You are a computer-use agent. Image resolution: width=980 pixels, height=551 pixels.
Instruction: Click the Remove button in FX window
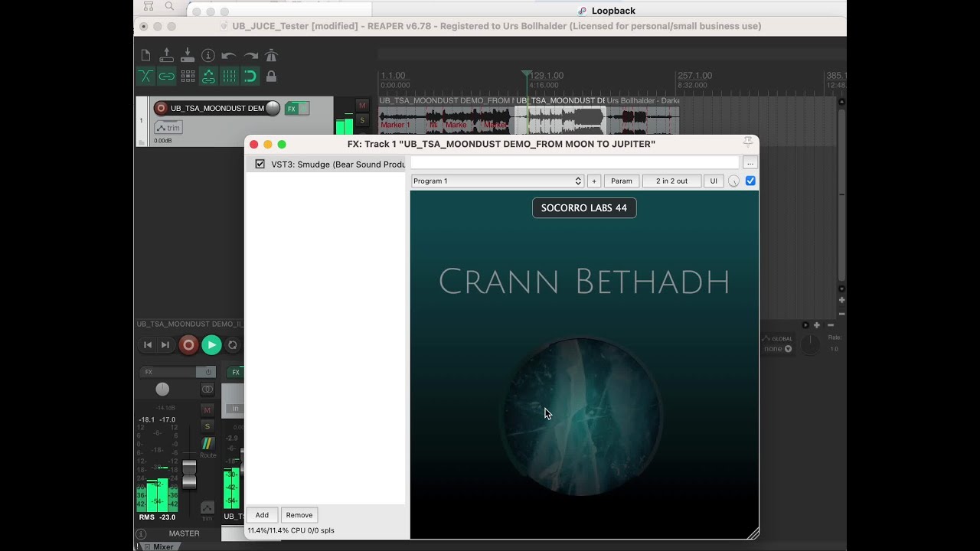tap(299, 515)
